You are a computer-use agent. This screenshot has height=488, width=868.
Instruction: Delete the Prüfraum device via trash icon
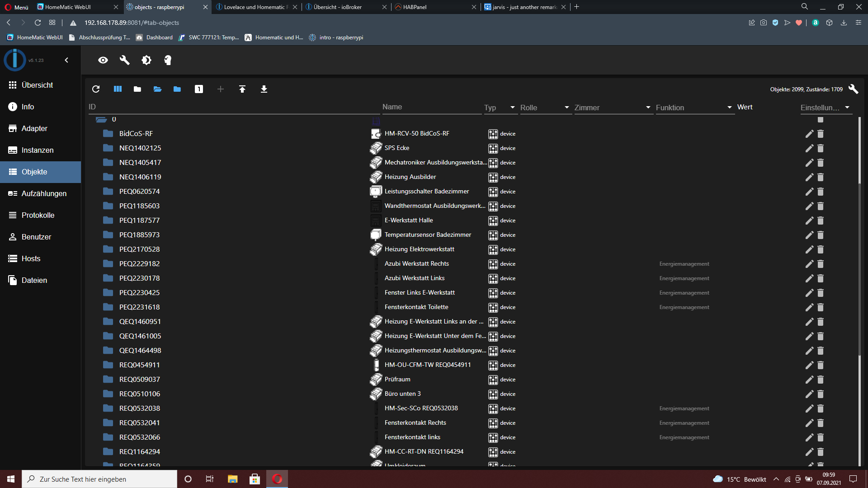point(821,380)
